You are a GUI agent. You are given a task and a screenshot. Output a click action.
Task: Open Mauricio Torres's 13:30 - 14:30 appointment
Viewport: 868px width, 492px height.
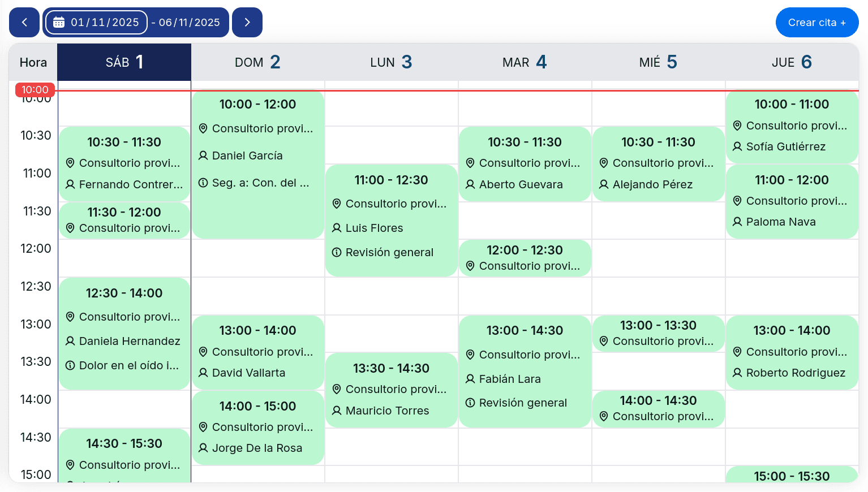click(391, 390)
